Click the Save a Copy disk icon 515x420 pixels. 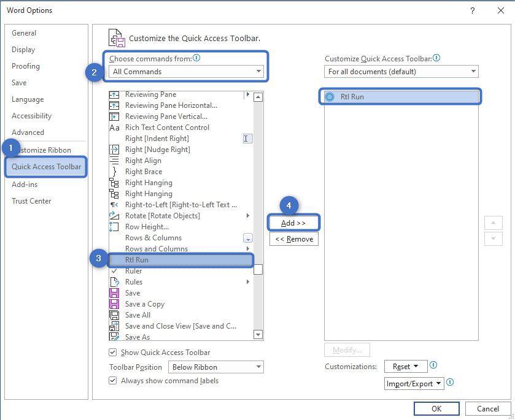coord(114,304)
